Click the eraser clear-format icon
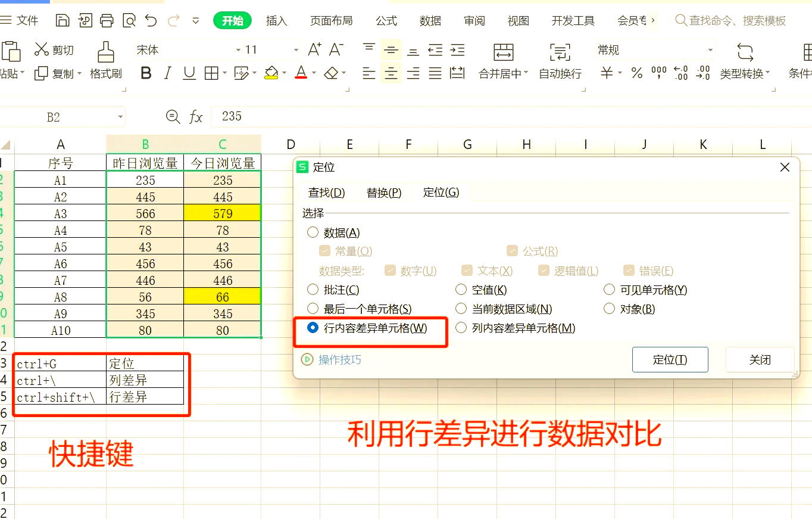The image size is (812, 519). coord(331,73)
